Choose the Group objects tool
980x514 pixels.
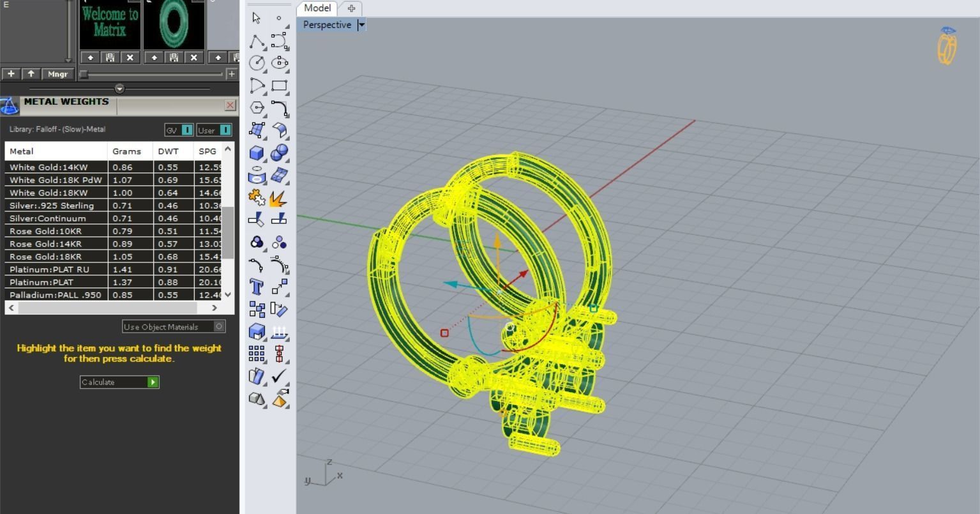[257, 243]
